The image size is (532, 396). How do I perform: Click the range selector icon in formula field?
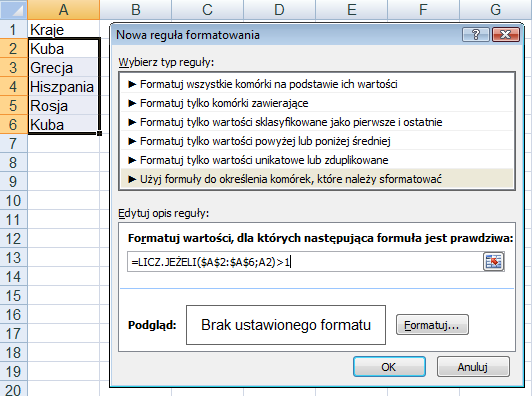tap(494, 262)
